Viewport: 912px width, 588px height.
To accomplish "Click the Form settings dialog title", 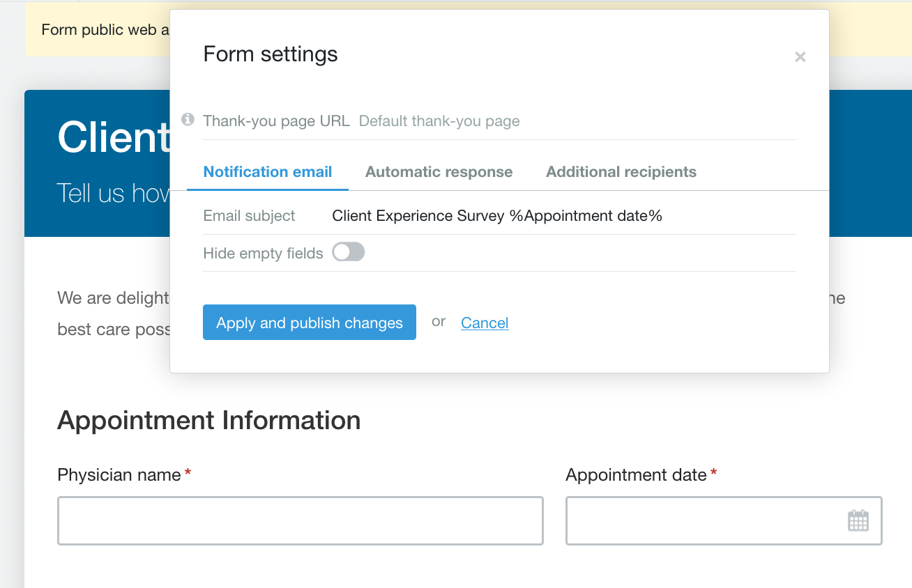I will 271,54.
